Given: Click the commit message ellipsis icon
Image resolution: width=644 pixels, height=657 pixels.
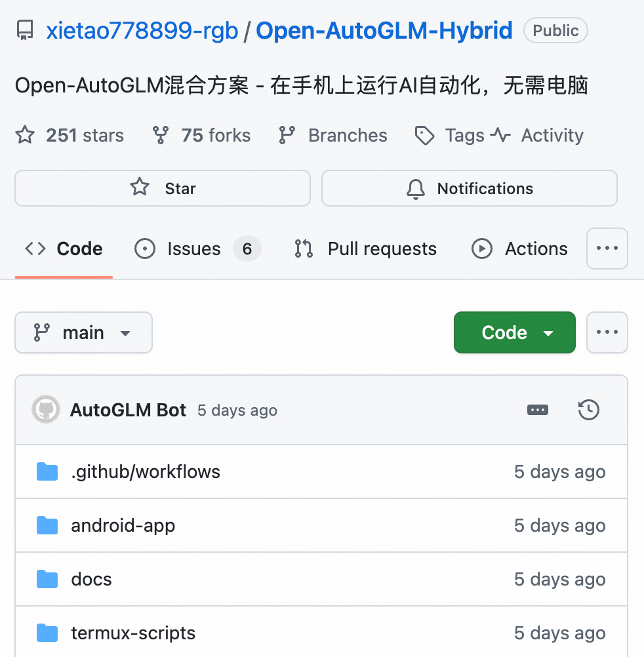Looking at the screenshot, I should (x=538, y=409).
